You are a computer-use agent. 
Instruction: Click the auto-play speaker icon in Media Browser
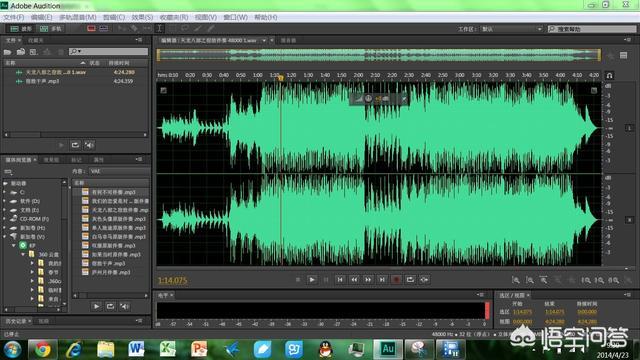124,306
